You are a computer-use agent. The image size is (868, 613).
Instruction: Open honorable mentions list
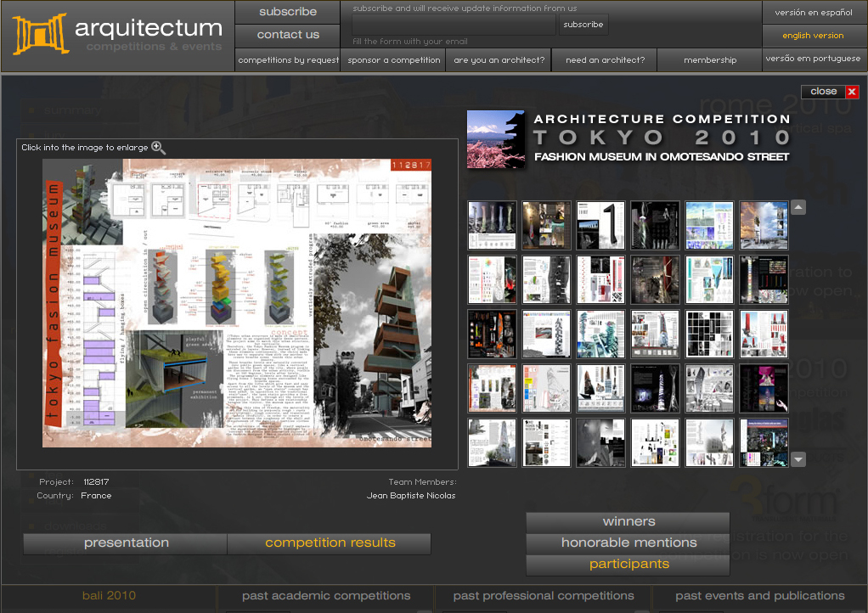[628, 543]
